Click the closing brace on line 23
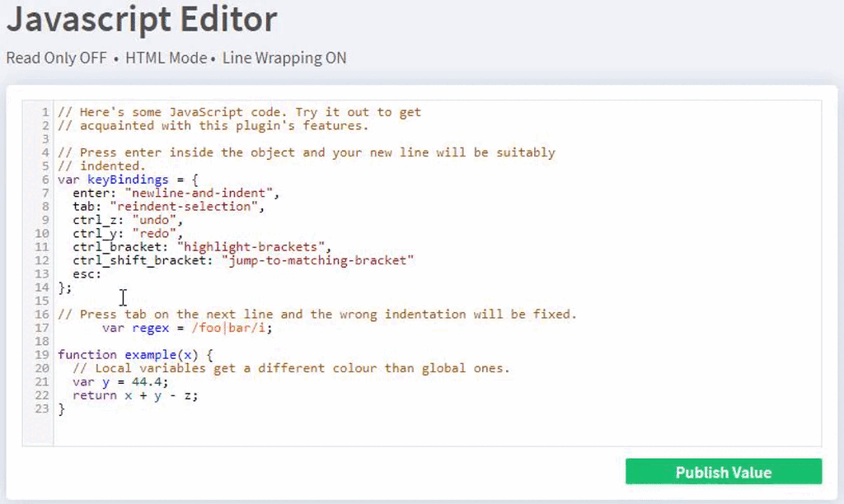 coord(62,408)
